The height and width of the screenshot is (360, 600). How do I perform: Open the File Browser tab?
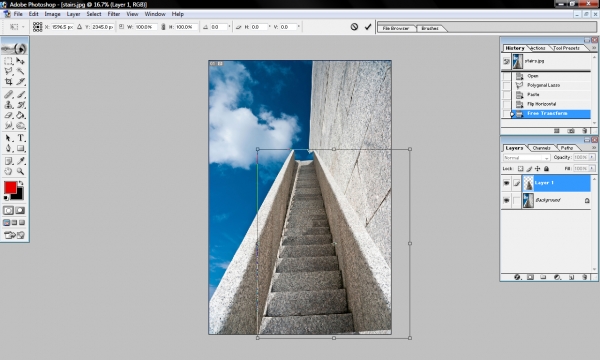(396, 28)
